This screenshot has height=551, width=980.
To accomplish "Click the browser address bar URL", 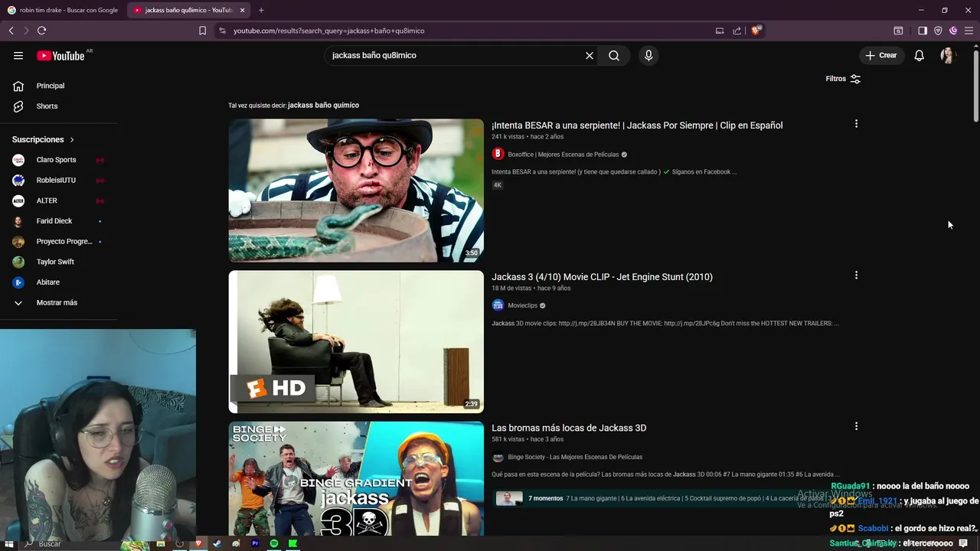I will [x=328, y=31].
